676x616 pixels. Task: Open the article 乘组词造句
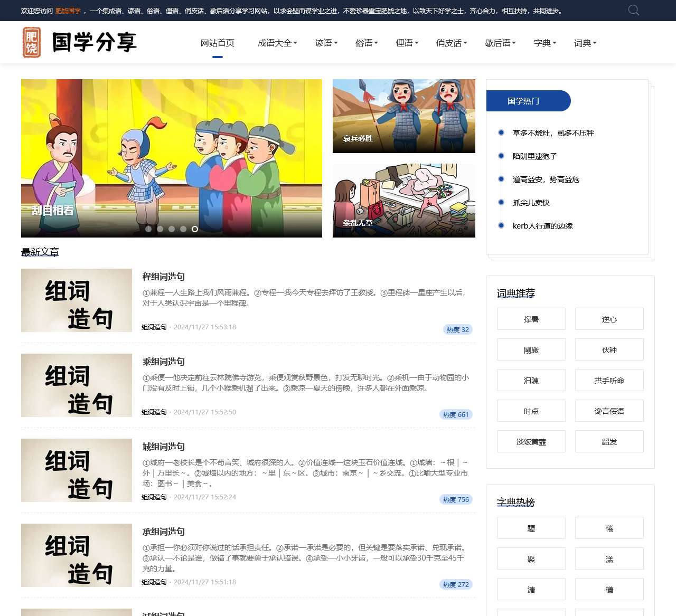163,362
